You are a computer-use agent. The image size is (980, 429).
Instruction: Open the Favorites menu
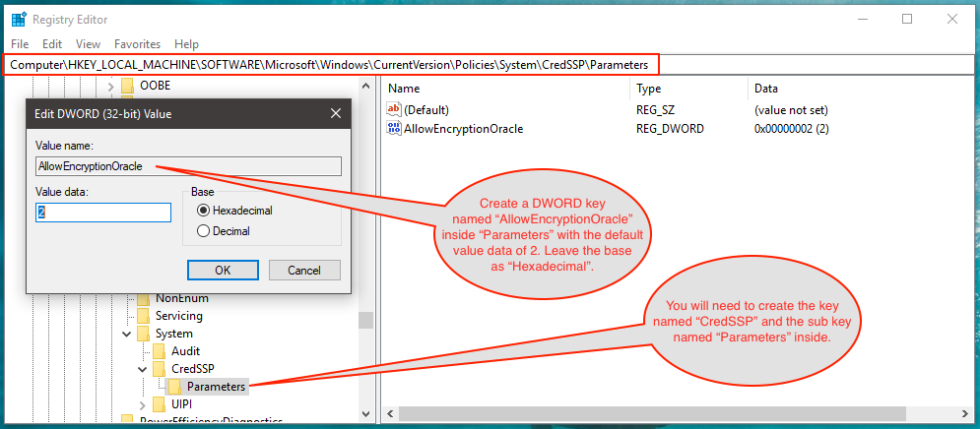click(137, 44)
